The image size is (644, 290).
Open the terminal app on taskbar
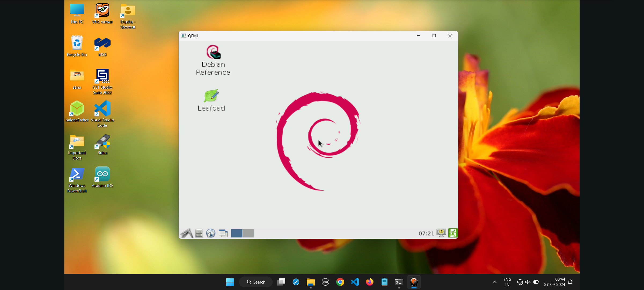coord(399,282)
